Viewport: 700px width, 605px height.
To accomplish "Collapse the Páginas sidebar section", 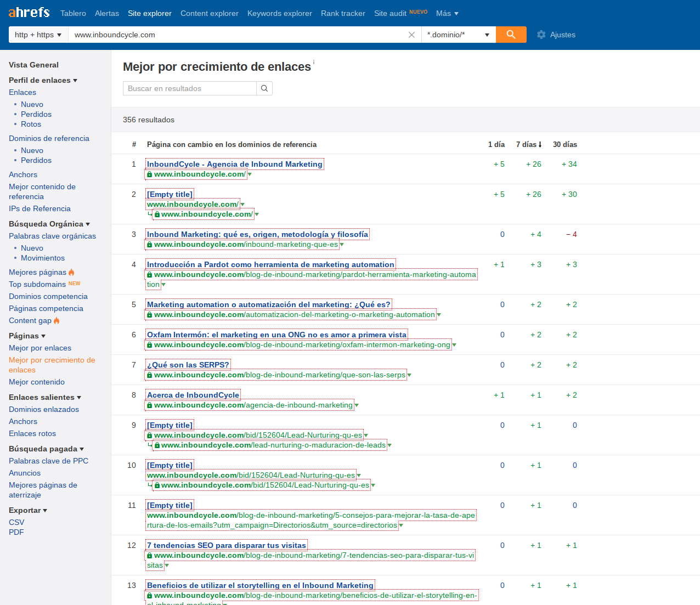I will click(x=43, y=336).
